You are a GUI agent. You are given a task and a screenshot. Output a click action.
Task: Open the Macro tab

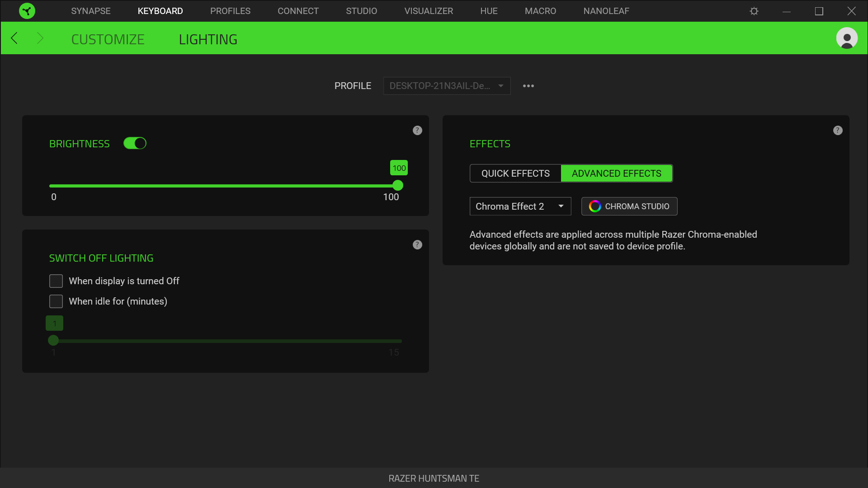tap(540, 11)
